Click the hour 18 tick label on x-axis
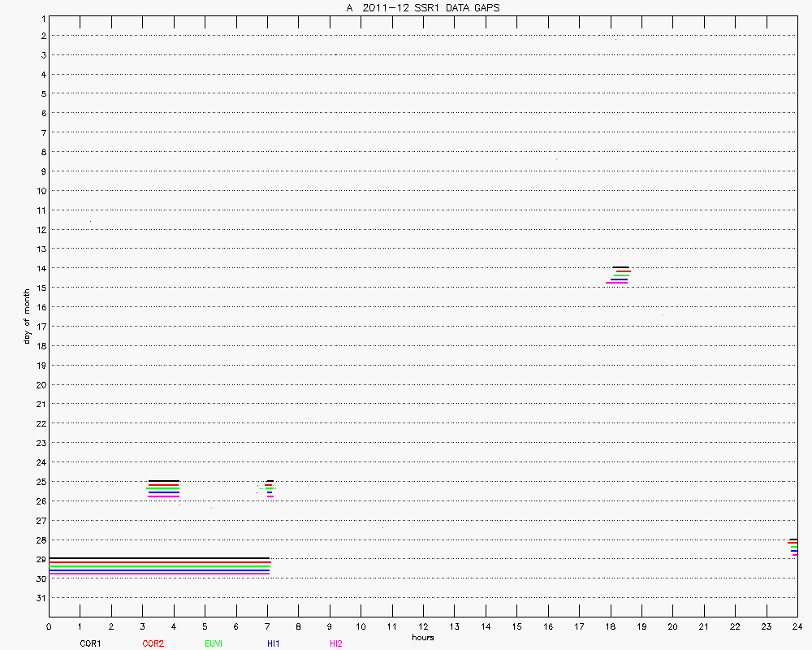The image size is (812, 650). pos(610,626)
